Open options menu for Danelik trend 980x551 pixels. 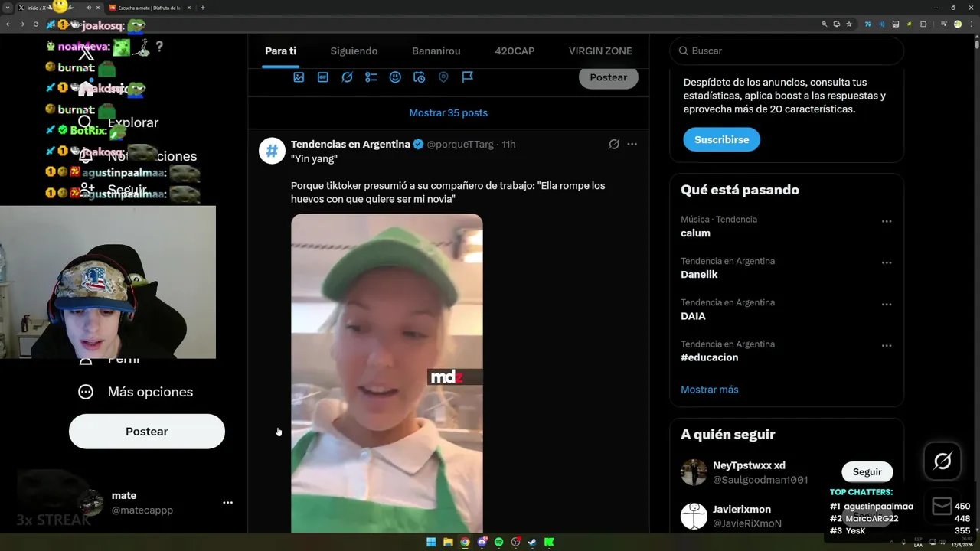click(887, 262)
